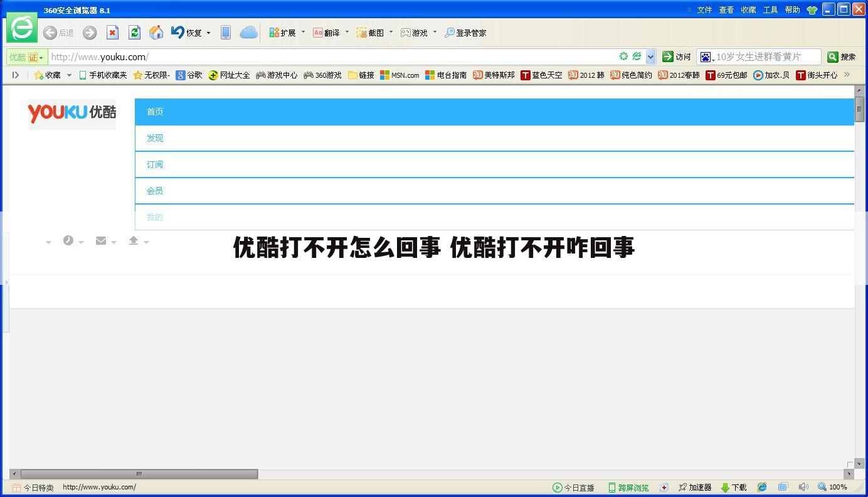The height and width of the screenshot is (497, 868).
Task: Click the green shirt skin icon
Action: [812, 10]
